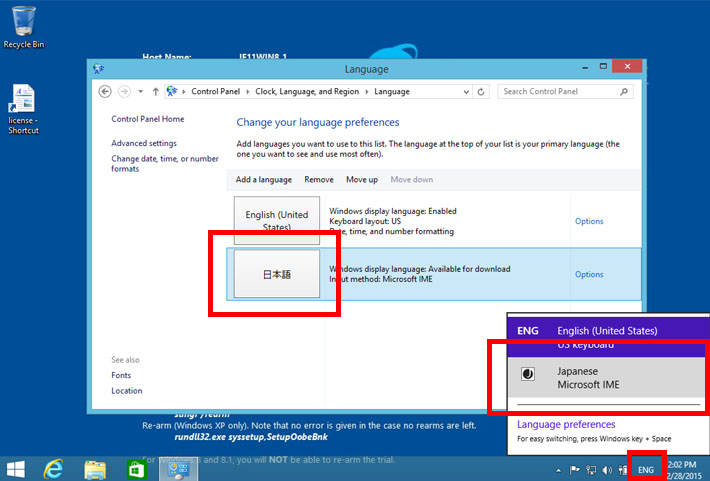
Task: Open the Windows Start button
Action: point(16,468)
